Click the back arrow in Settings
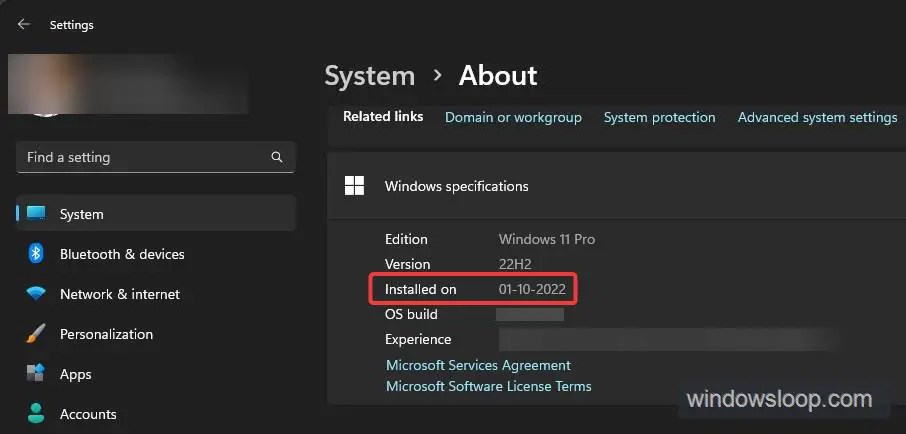Screen dimensions: 906x434 23,24
